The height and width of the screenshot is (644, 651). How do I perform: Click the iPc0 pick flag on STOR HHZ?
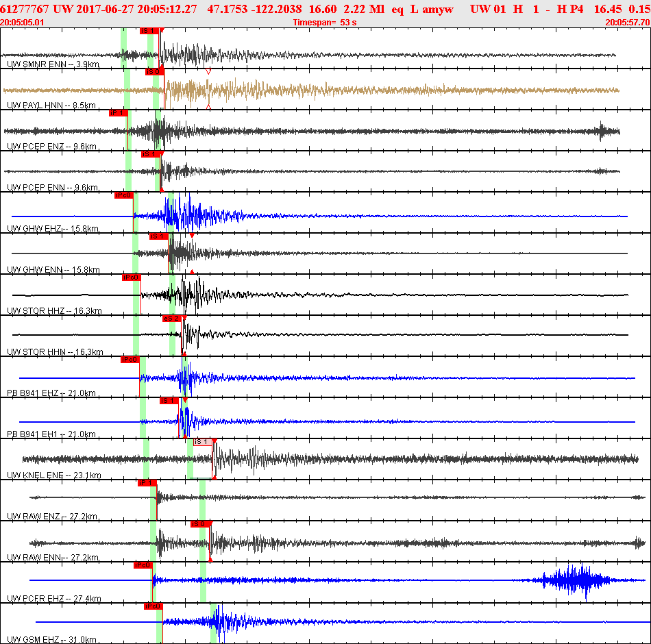131,277
